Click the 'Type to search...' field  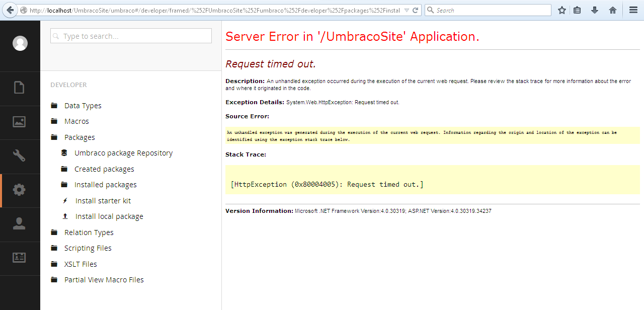point(131,36)
